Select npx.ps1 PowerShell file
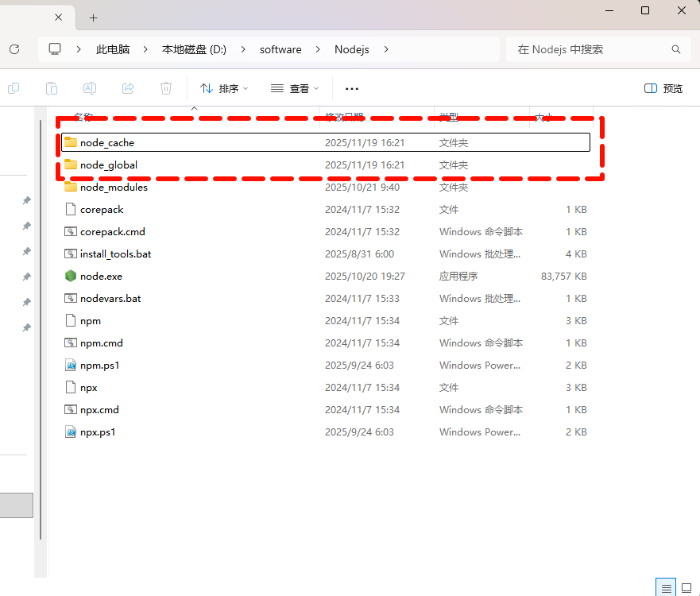700x596 pixels. point(326,432)
